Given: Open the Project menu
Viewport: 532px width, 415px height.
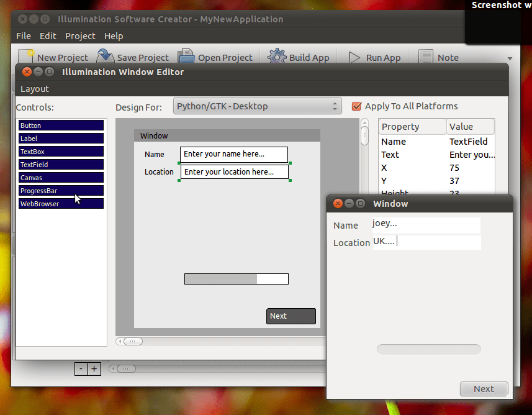Looking at the screenshot, I should [80, 36].
